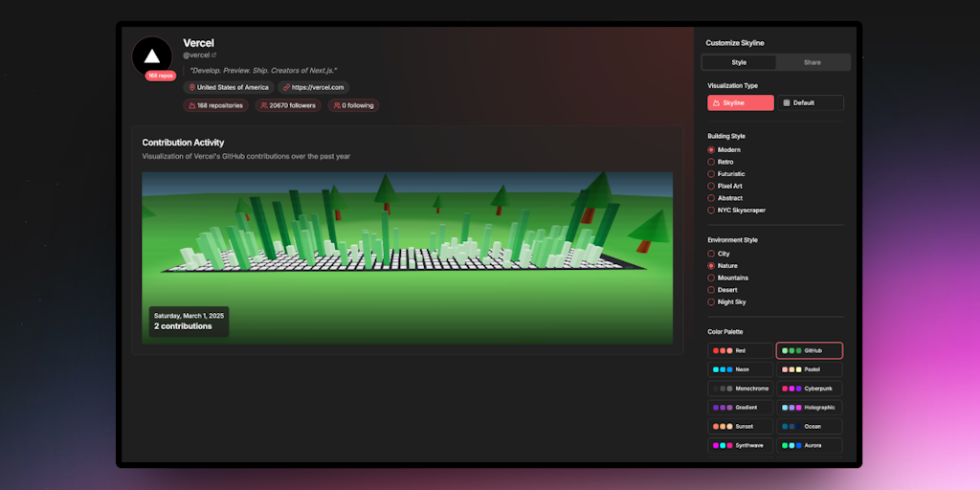
Task: Choose the GitHub color palette
Action: [x=810, y=350]
